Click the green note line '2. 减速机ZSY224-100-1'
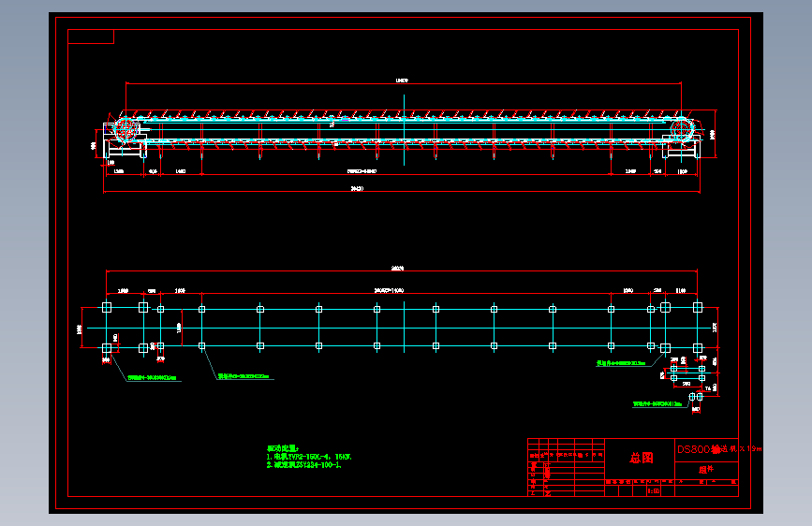The width and height of the screenshot is (812, 526). click(x=304, y=465)
